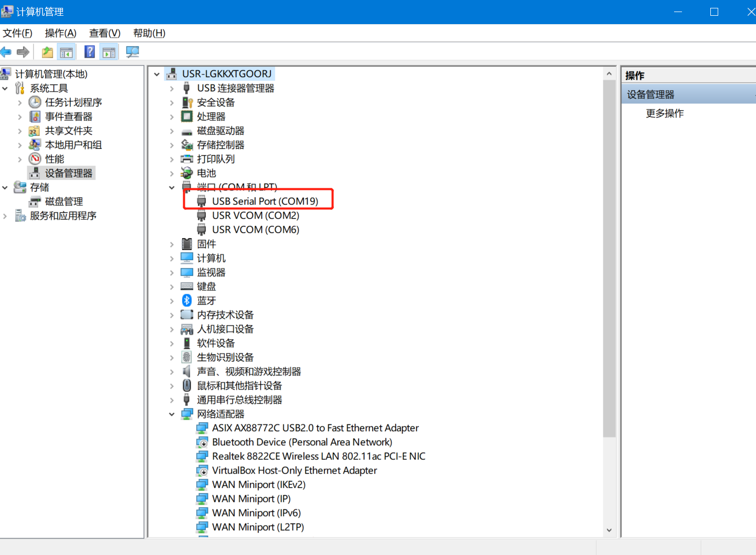Select 事件查看器 in the left tree
This screenshot has width=756, height=555.
click(68, 116)
